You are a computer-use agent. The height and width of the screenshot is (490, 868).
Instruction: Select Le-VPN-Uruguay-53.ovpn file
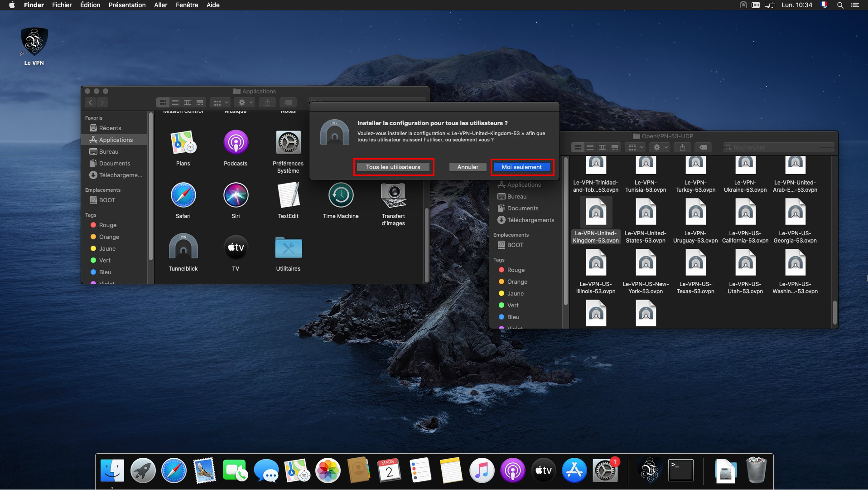[695, 221]
